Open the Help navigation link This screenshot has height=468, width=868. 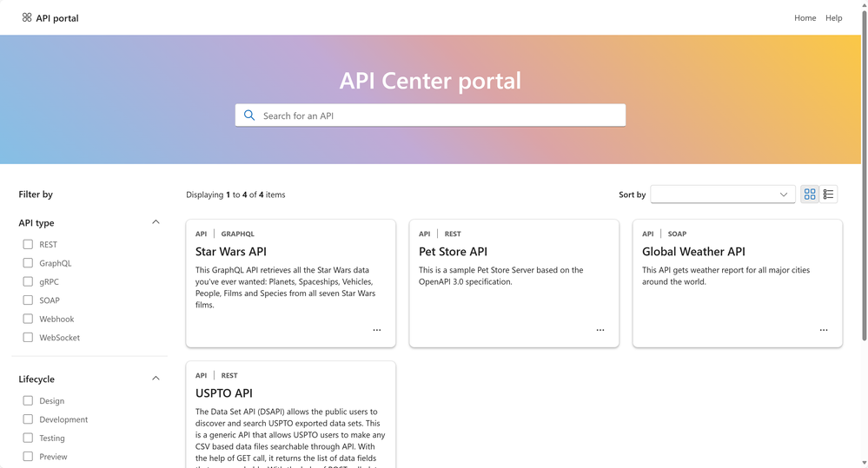coord(833,17)
